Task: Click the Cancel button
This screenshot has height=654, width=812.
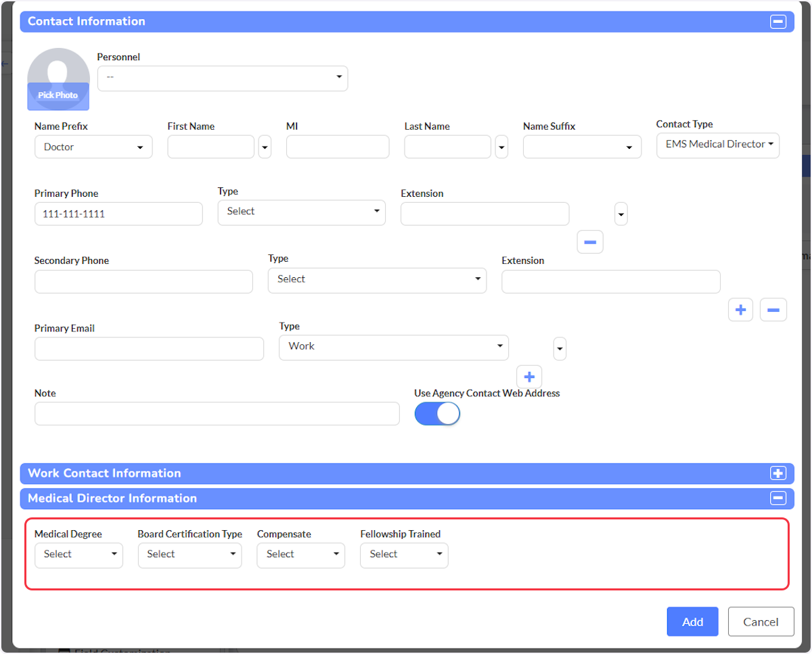Action: 761,622
